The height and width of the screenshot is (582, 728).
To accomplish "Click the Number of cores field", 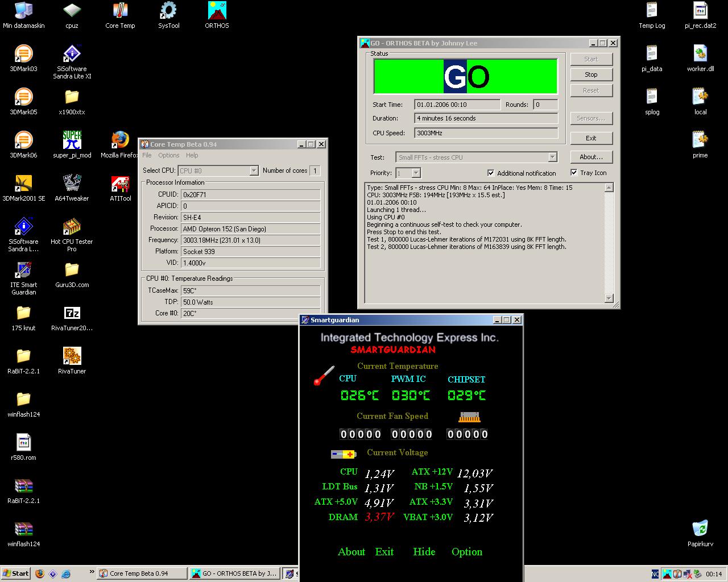I will pos(315,171).
